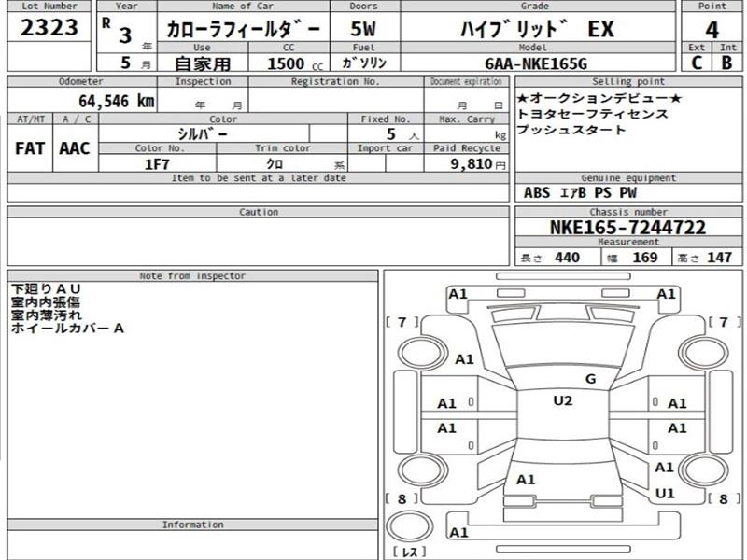747x560 pixels.
Task: Select the car name カローラフィールダー
Action: point(243,30)
